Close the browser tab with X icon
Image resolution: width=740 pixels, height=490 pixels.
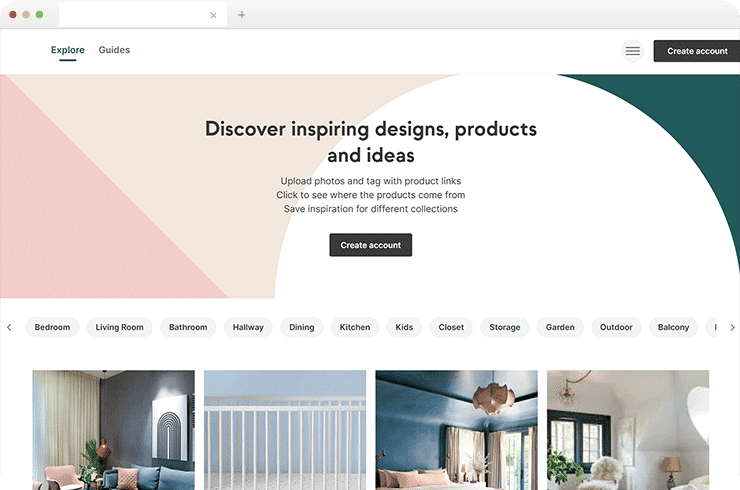click(213, 15)
